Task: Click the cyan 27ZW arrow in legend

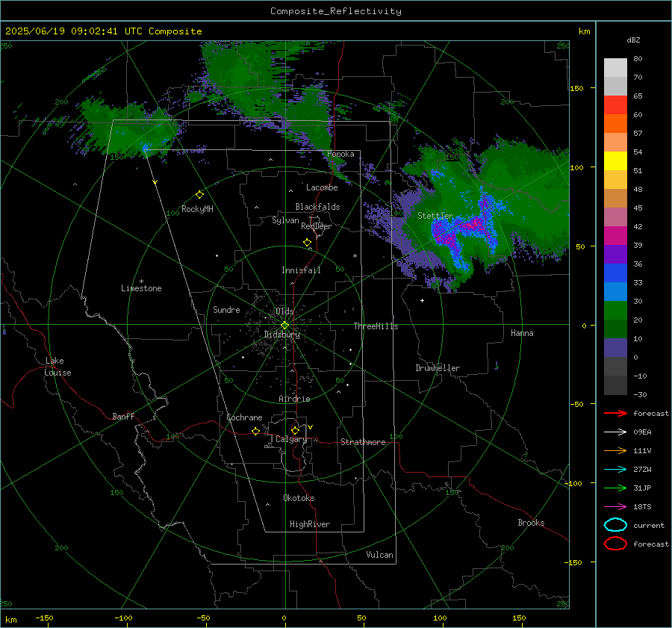Action: 615,470
